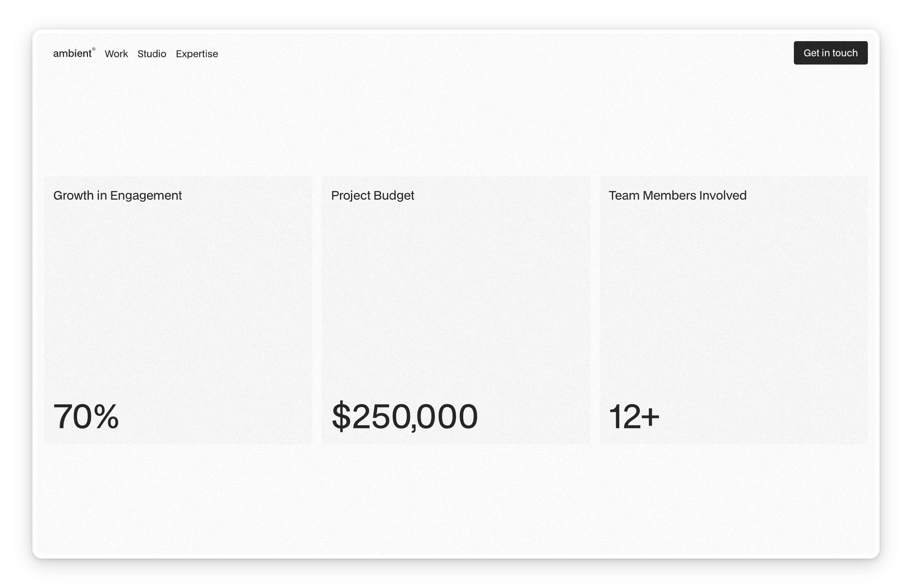The height and width of the screenshot is (588, 912).
Task: Click the Team Members Involved heading
Action: click(x=678, y=196)
